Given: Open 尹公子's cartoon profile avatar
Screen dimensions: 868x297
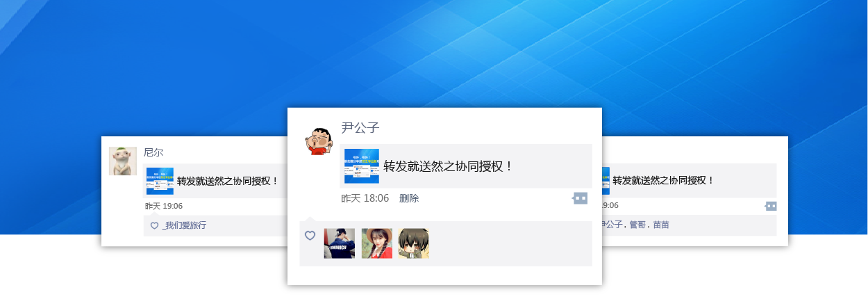Looking at the screenshot, I should (x=319, y=141).
